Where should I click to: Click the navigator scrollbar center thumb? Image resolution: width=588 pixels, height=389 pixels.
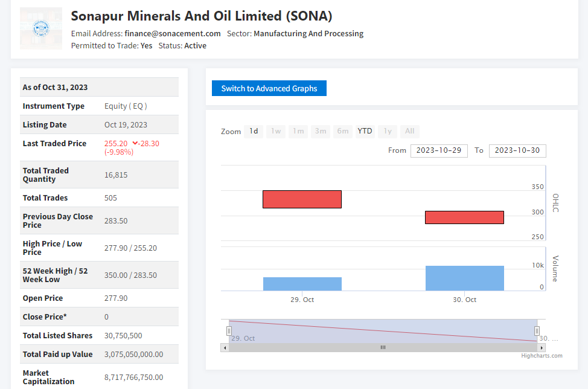pos(383,348)
